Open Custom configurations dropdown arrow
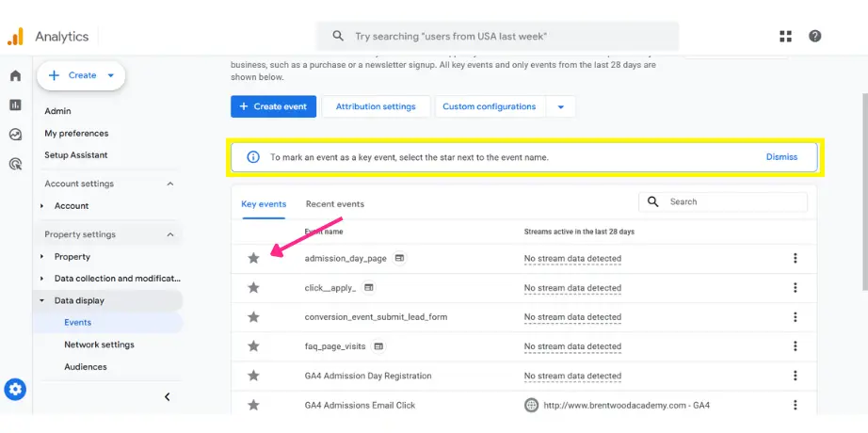Image resolution: width=868 pixels, height=433 pixels. click(x=561, y=106)
